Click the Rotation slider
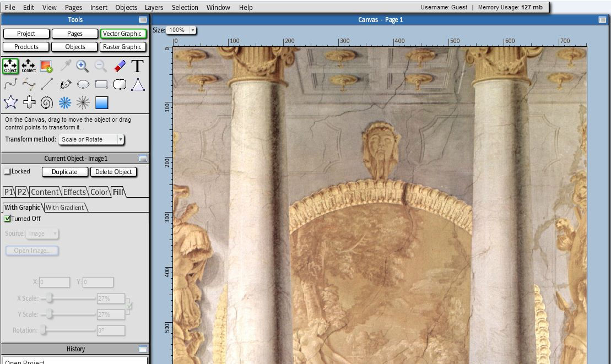 pos(68,330)
